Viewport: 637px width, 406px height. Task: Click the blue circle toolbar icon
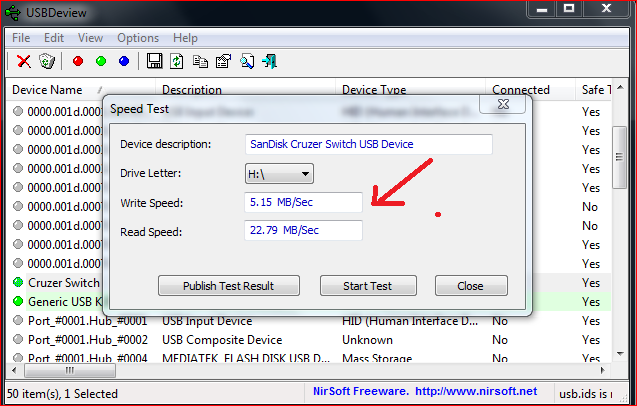pyautogui.click(x=124, y=61)
